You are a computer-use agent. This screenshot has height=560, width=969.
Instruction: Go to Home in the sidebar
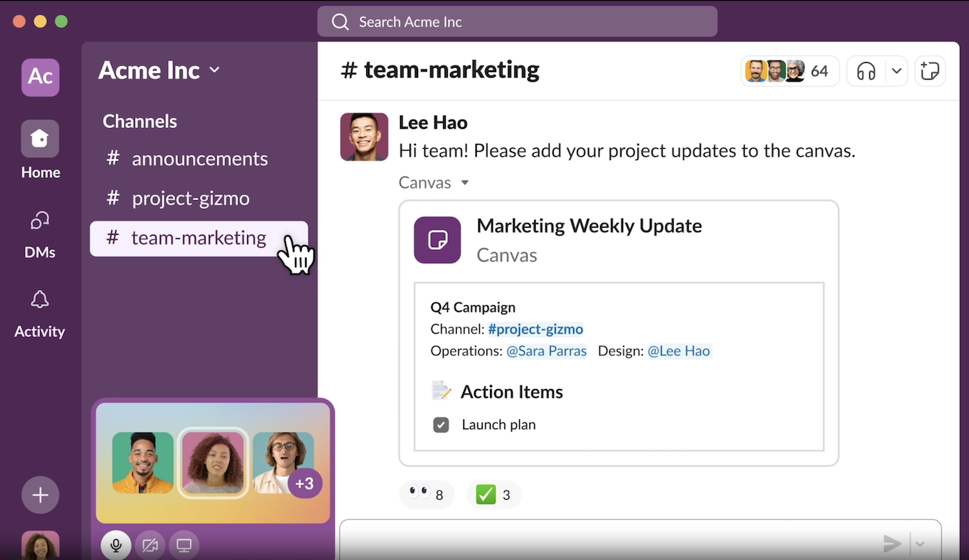[40, 150]
